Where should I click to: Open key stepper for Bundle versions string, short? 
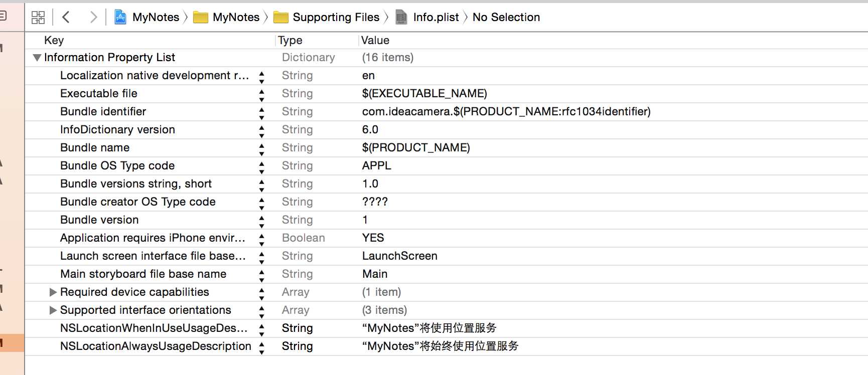261,185
